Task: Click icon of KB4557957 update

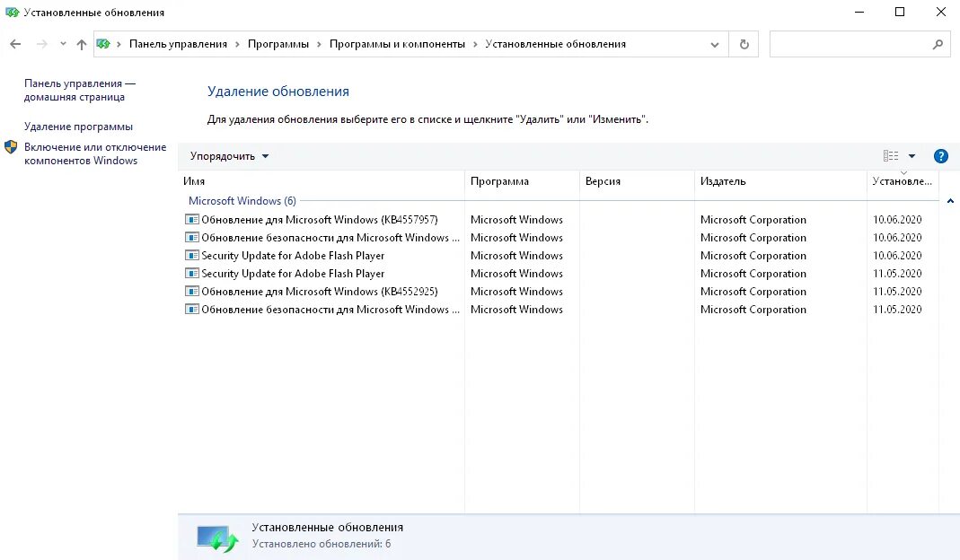Action: point(191,219)
